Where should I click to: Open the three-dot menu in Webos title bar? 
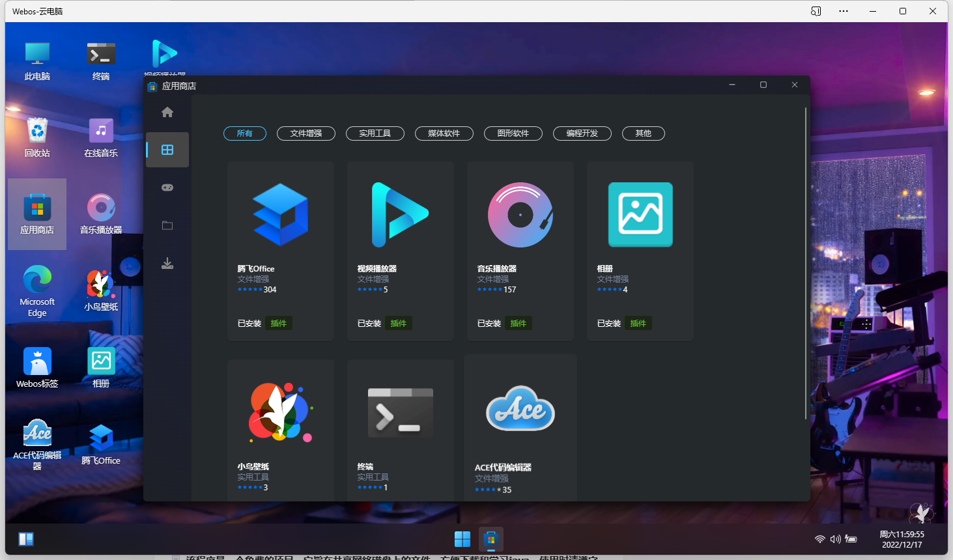(844, 11)
